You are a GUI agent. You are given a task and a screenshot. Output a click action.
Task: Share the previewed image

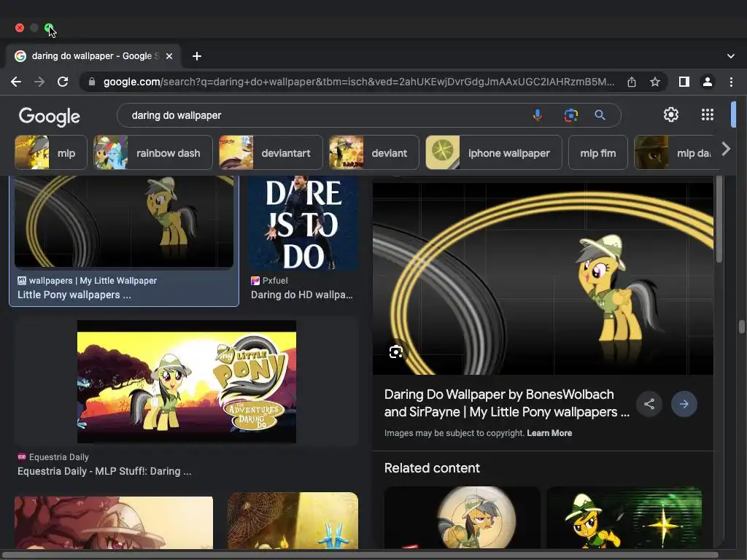tap(649, 404)
